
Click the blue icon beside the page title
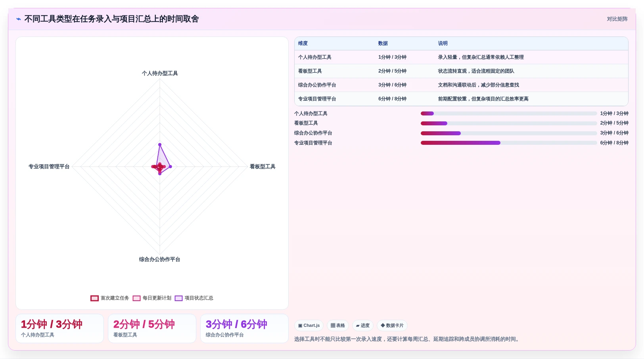pos(18,19)
